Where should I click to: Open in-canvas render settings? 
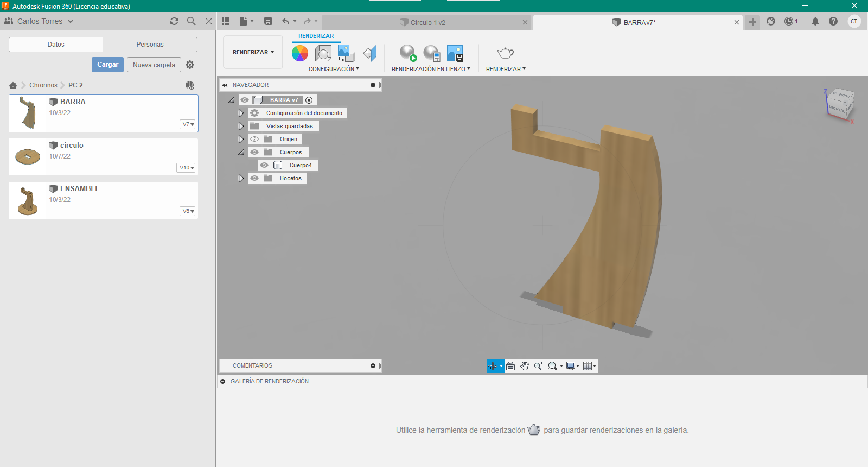432,53
